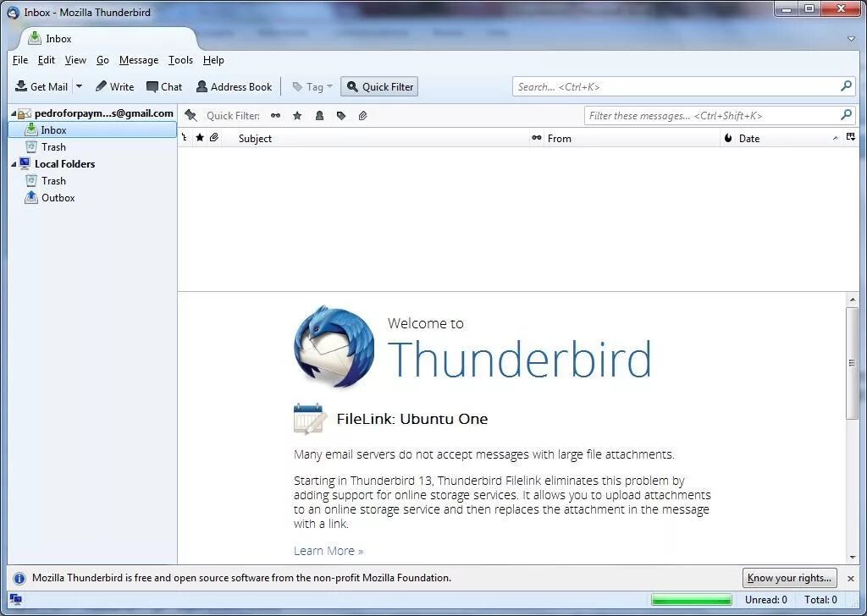This screenshot has height=616, width=867.
Task: Toggle the Quick Filter button
Action: (x=379, y=87)
